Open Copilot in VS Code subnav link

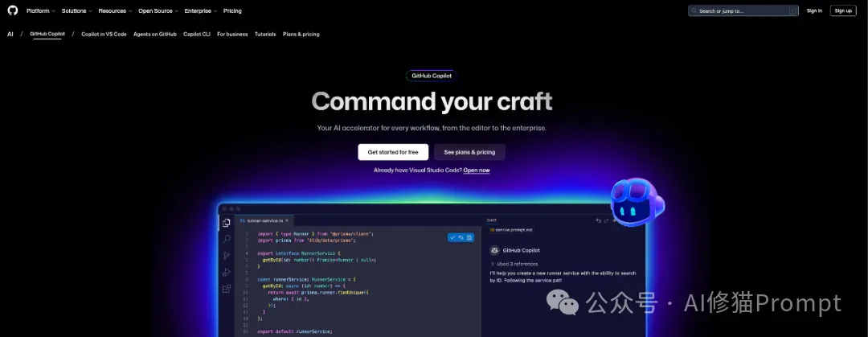click(104, 35)
